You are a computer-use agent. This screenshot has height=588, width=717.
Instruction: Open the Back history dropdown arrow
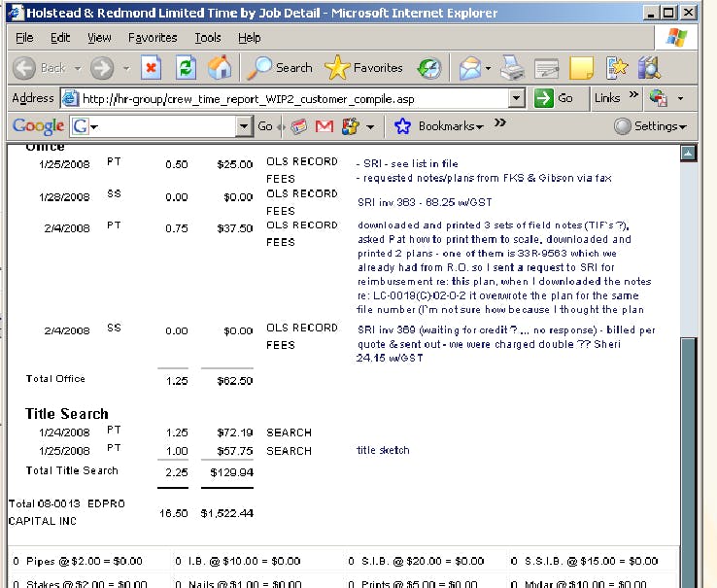(x=78, y=69)
